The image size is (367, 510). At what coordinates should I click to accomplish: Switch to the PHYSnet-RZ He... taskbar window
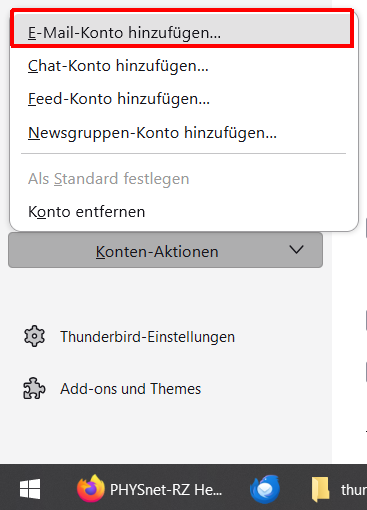pyautogui.click(x=166, y=490)
